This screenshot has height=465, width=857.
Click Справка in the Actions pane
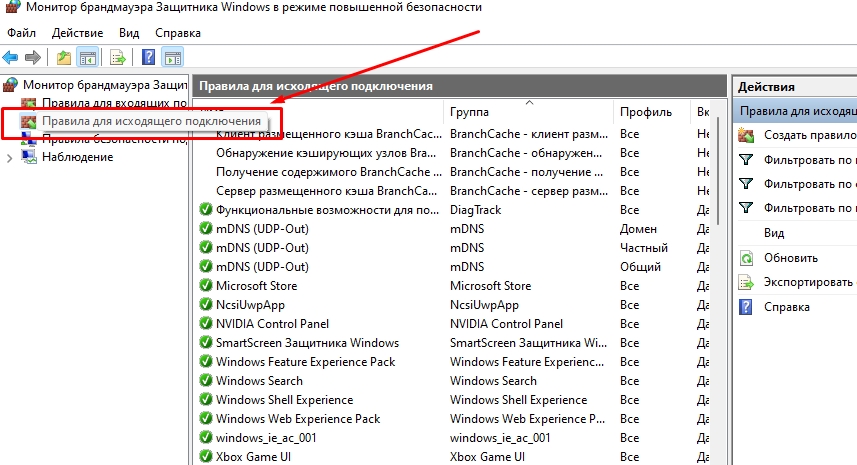(x=786, y=307)
